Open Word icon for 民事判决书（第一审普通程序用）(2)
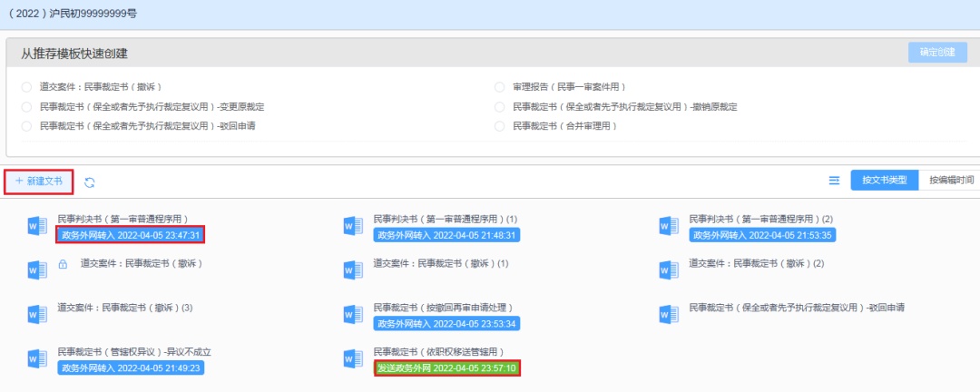The image size is (980, 392). pyautogui.click(x=669, y=227)
